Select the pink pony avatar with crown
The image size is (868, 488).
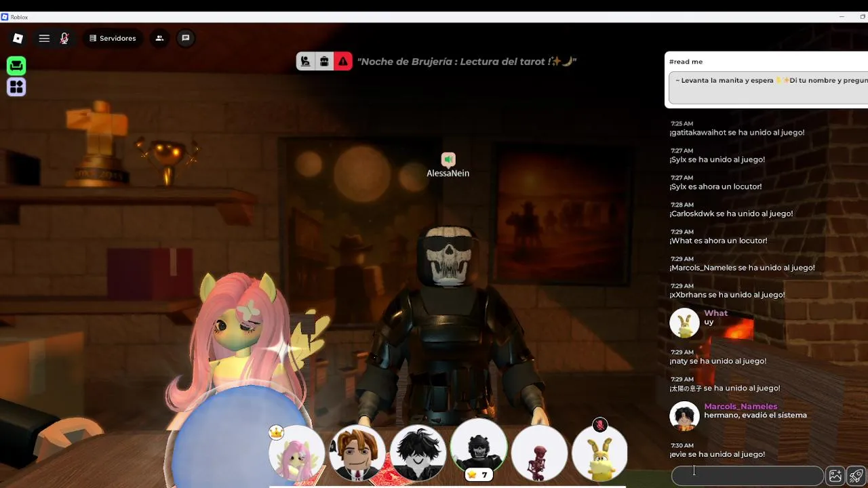[x=296, y=453]
